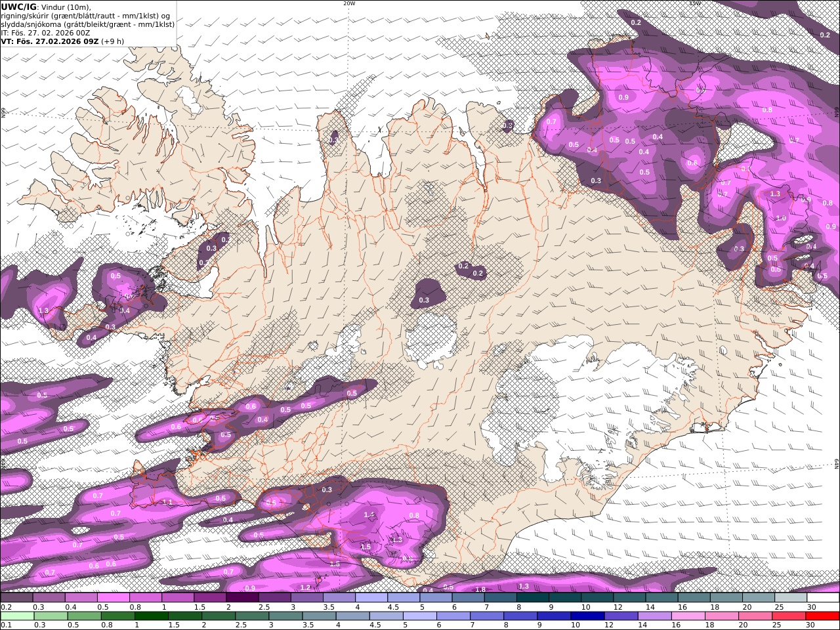
Task: Pick the crimson 25 swatch in rain legend
Action: (x=788, y=616)
